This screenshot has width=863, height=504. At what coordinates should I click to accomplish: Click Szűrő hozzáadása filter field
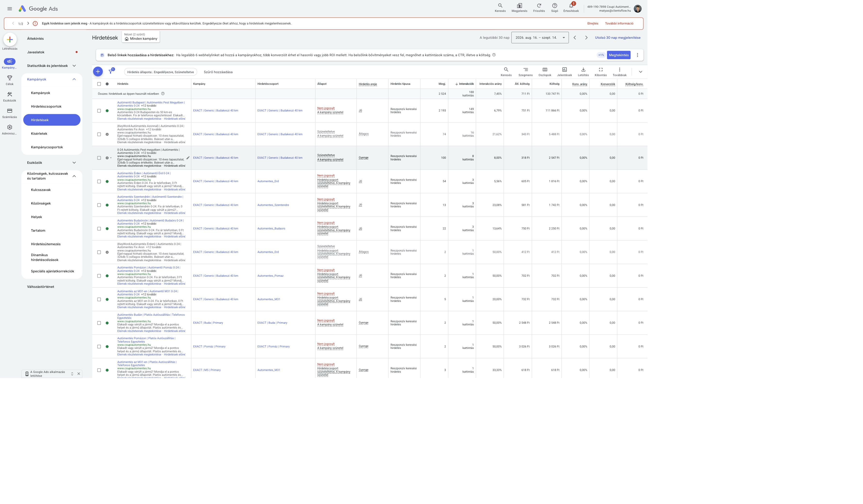click(x=218, y=72)
